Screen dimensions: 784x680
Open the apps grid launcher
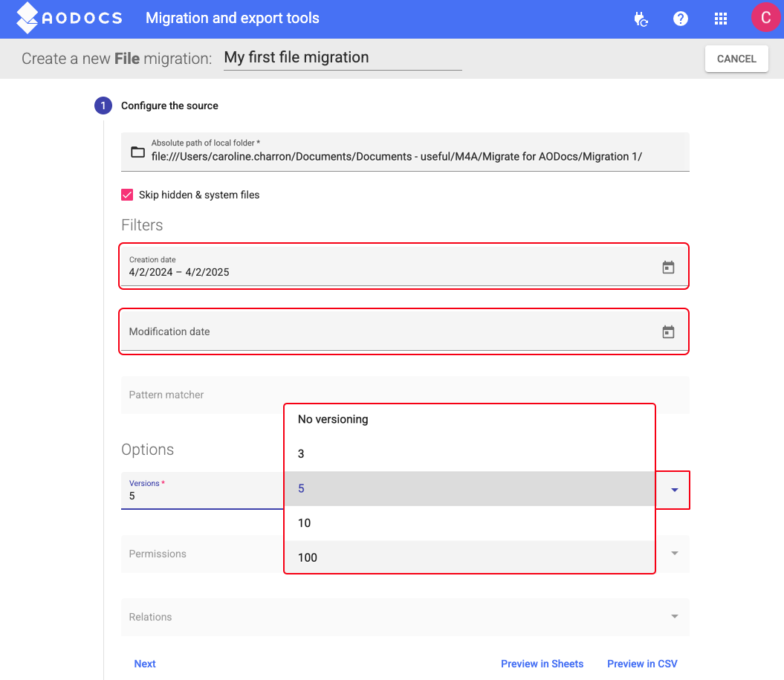point(721,19)
